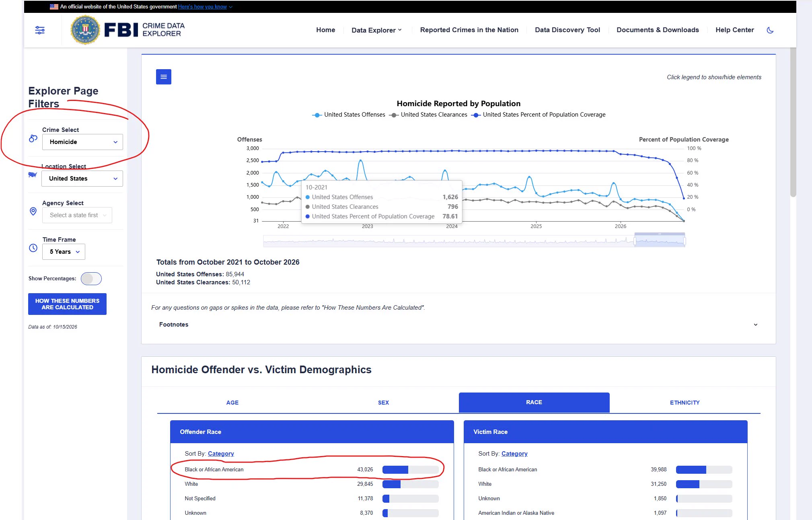Open Documents & Downloads
812x520 pixels.
coord(658,30)
